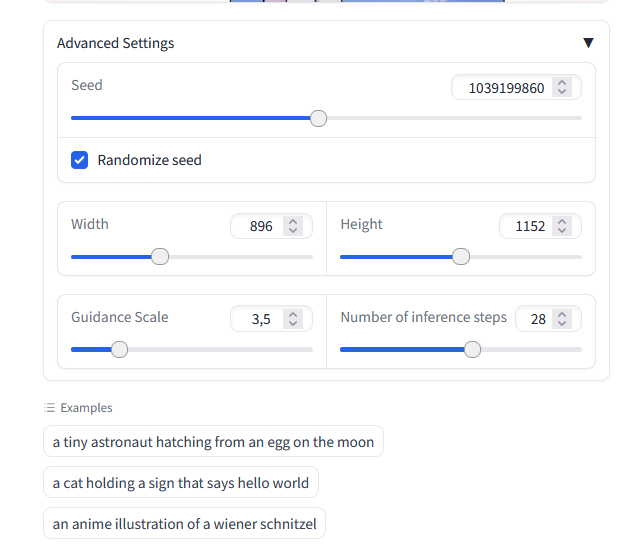Click the Width slider handle

(160, 257)
